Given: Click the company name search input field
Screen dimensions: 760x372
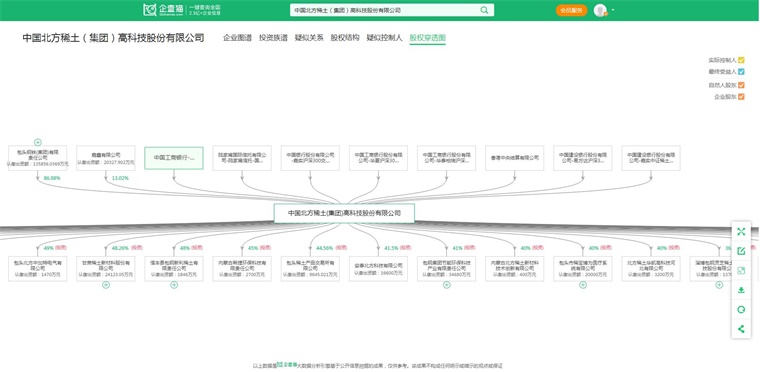Looking at the screenshot, I should tap(385, 10).
